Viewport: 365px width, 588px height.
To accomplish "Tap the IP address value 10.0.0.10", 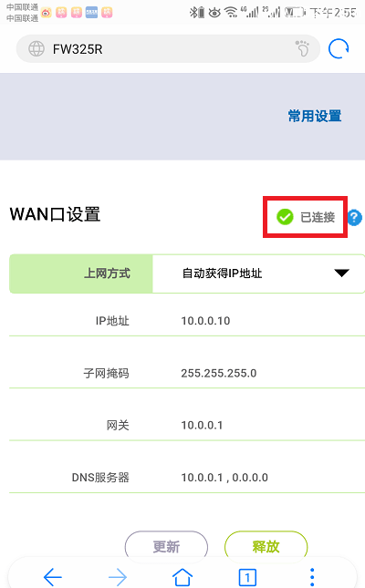I will coord(205,321).
